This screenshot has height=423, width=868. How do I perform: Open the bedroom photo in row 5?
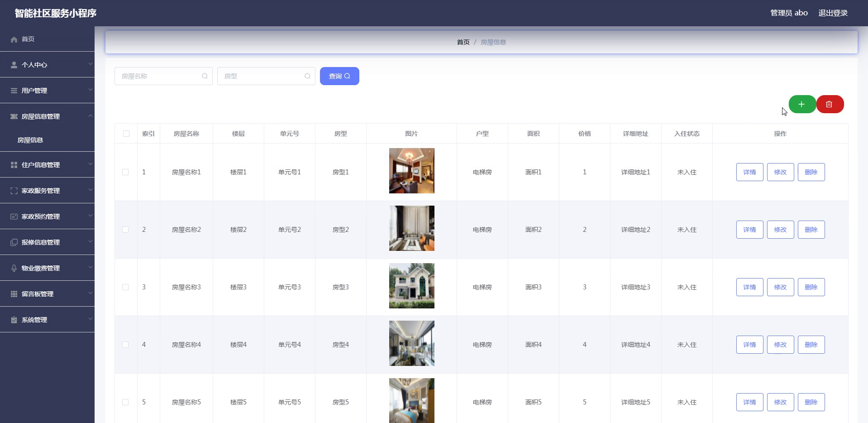(412, 400)
